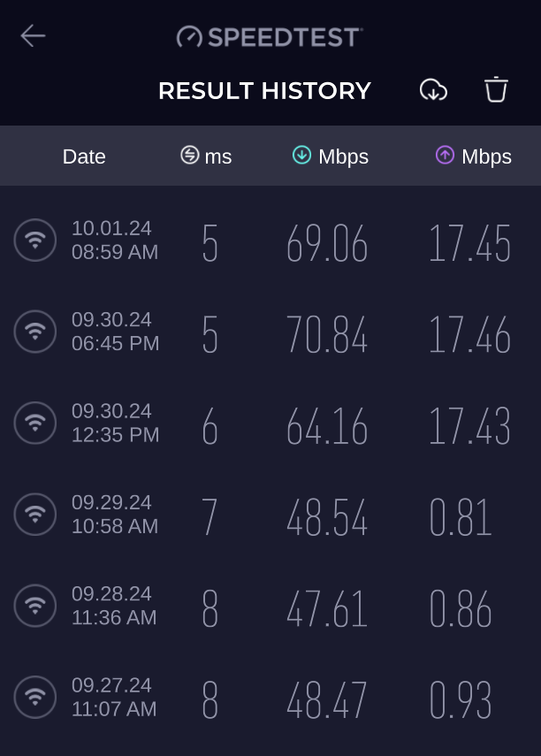Tap the Result History title
Viewport: 541px width, 756px height.
click(x=264, y=91)
